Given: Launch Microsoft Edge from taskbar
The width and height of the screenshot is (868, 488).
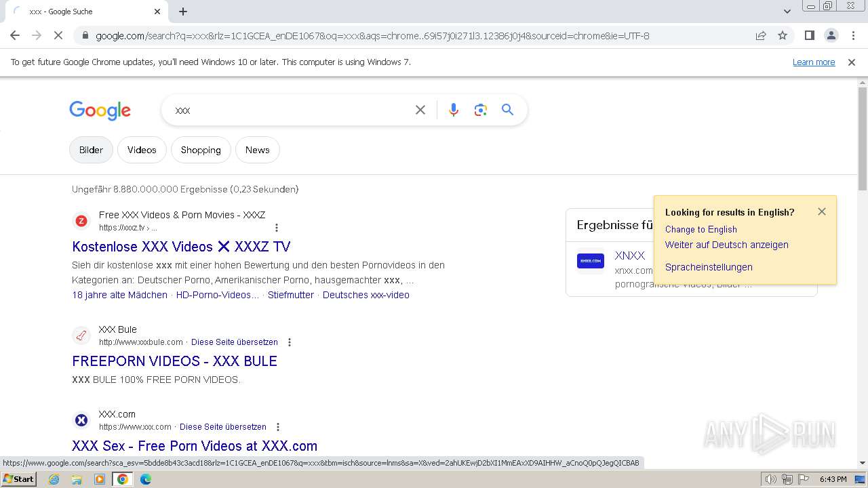Looking at the screenshot, I should tap(145, 479).
